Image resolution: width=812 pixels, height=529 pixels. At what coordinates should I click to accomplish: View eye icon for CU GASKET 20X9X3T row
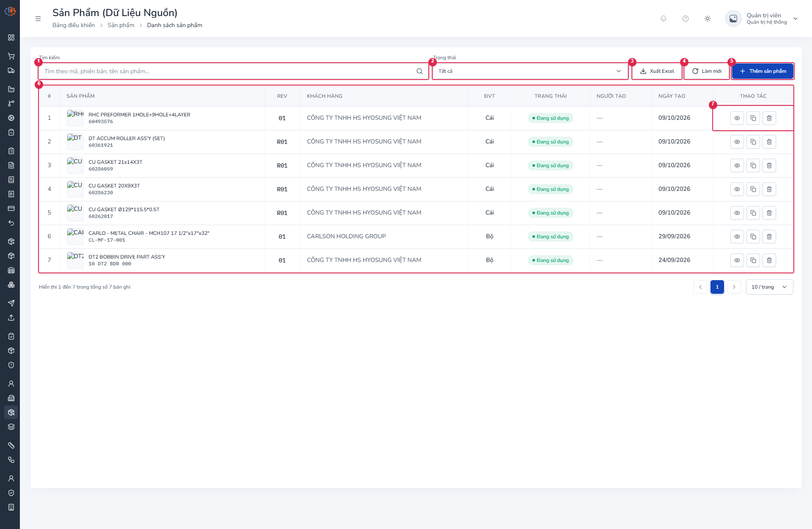click(x=737, y=189)
